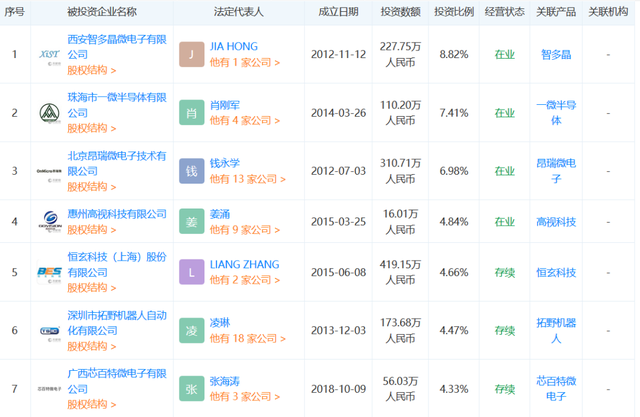The height and width of the screenshot is (417, 640).
Task: Click the 投资数额 column header
Action: [x=400, y=12]
